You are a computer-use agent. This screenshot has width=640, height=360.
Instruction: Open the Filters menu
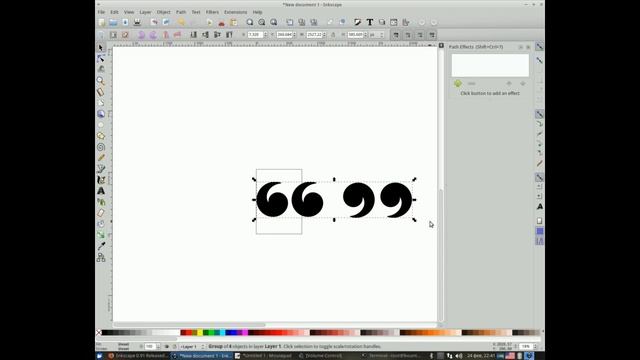[x=212, y=12]
